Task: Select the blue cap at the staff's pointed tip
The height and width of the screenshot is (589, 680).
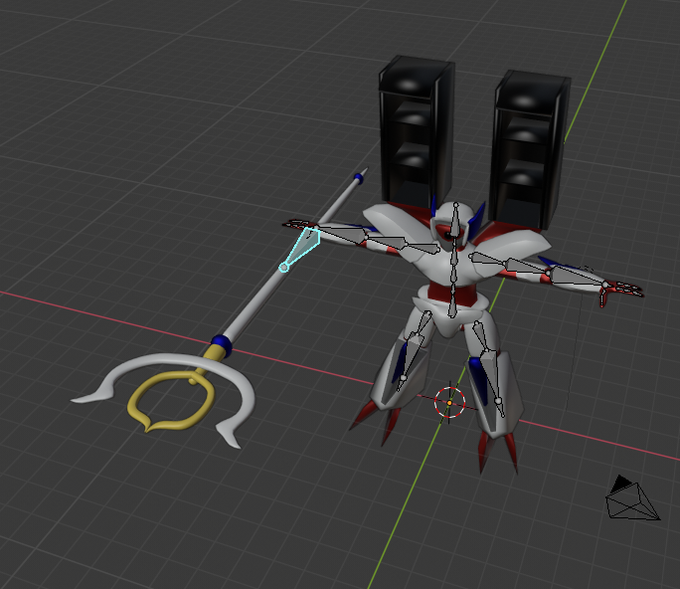Action: pyautogui.click(x=358, y=177)
